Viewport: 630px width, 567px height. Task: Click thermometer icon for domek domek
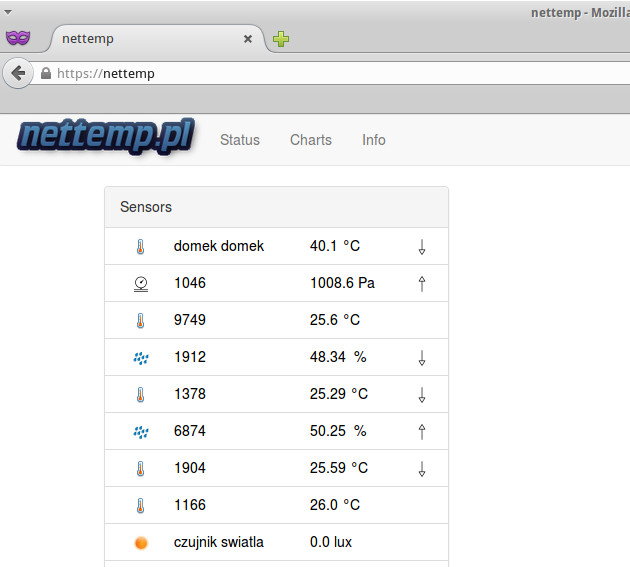(x=140, y=246)
